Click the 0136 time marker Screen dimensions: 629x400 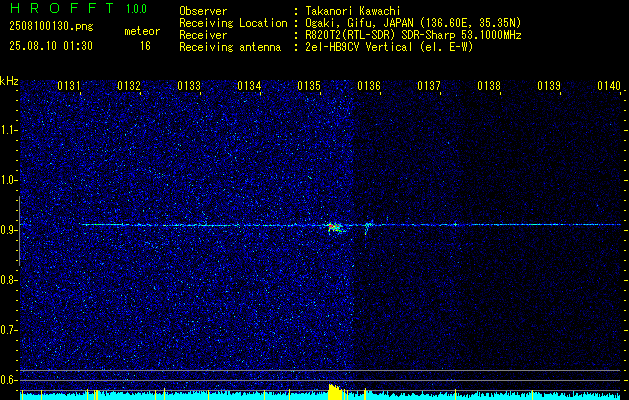[369, 86]
